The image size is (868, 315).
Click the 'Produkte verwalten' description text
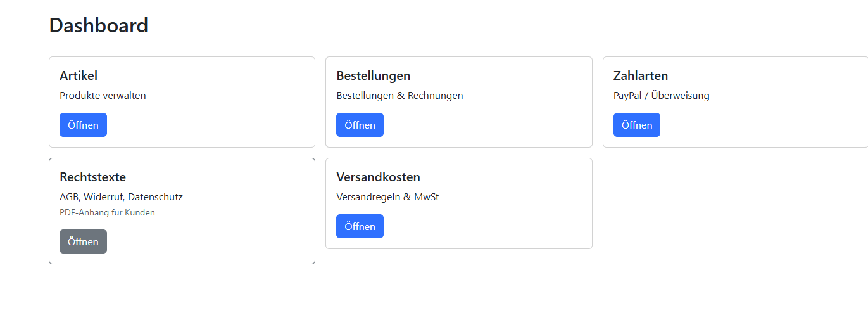tap(103, 96)
